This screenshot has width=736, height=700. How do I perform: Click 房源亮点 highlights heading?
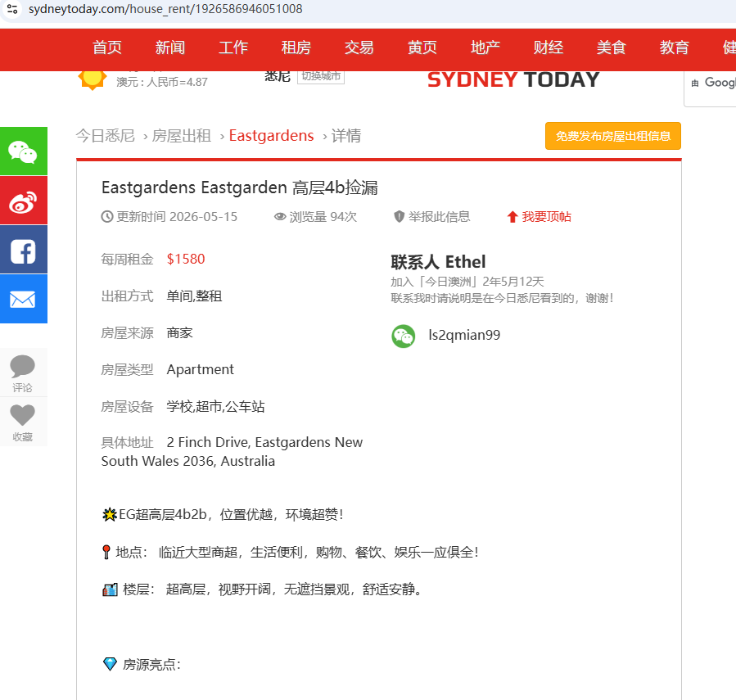coord(151,665)
